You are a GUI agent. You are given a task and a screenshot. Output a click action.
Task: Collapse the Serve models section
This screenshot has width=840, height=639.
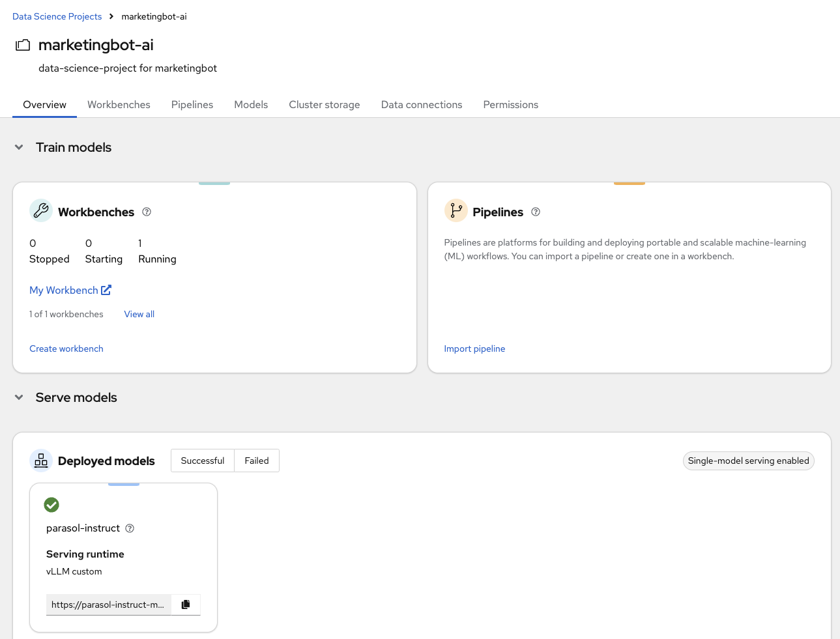[19, 397]
